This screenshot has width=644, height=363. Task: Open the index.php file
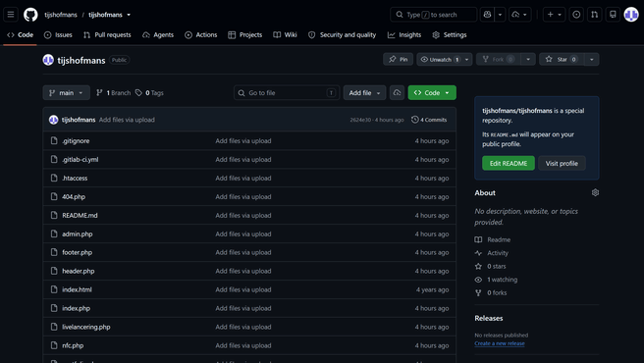click(x=76, y=308)
